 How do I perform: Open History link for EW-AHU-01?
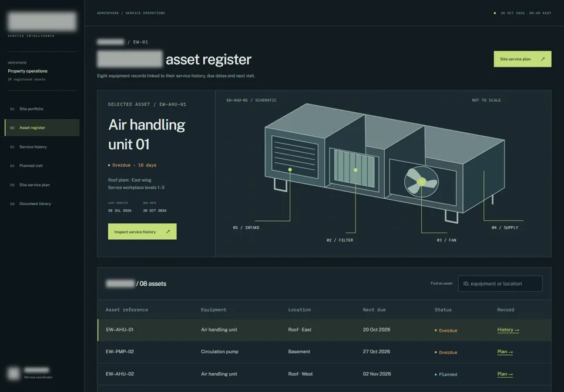click(508, 330)
